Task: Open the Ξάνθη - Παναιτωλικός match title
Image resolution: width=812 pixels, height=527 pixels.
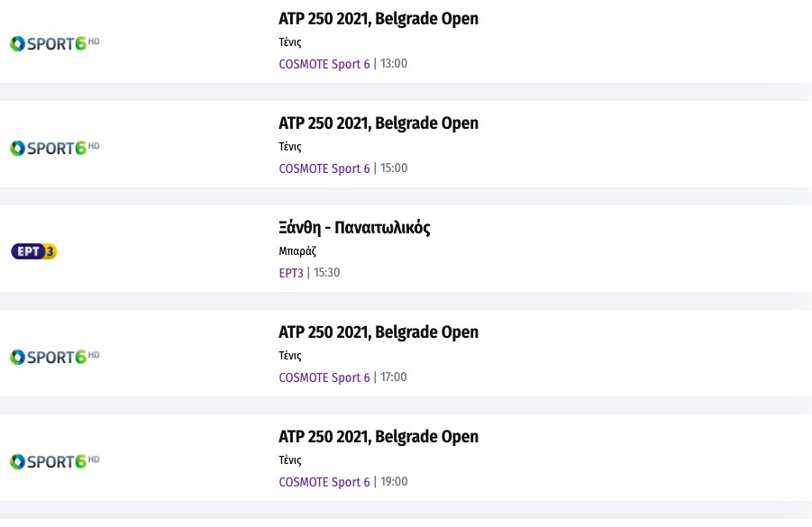Action: point(354,228)
